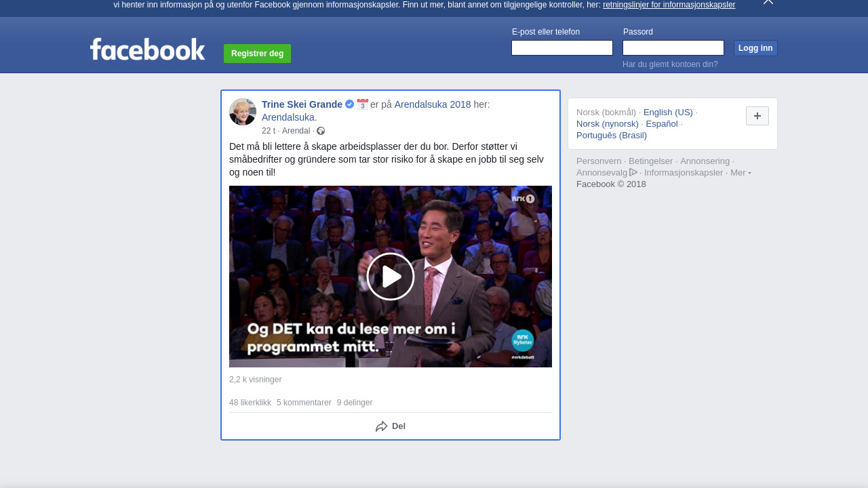Click the AdChoices triangle icon
The width and height of the screenshot is (868, 488).
click(x=633, y=172)
